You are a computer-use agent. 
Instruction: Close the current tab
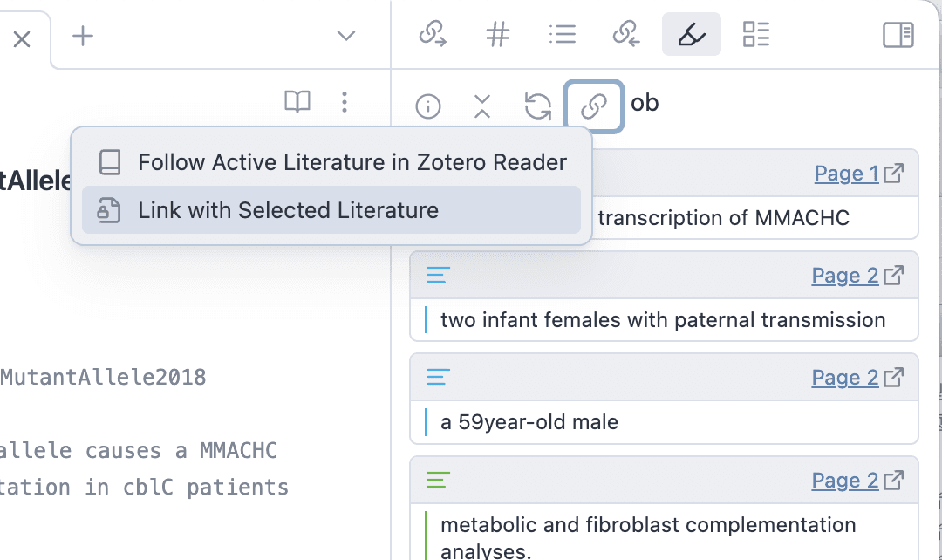(x=22, y=39)
